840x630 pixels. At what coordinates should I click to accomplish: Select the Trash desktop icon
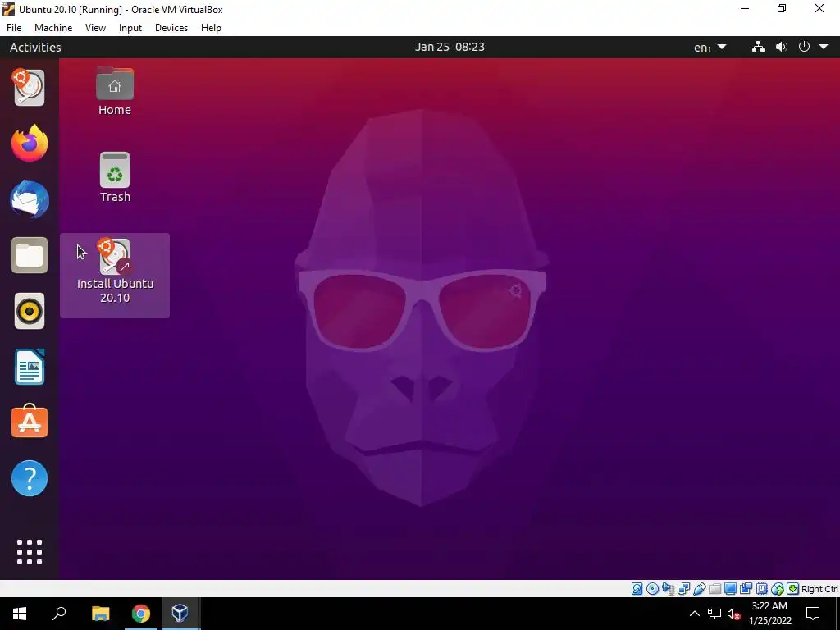coord(115,178)
